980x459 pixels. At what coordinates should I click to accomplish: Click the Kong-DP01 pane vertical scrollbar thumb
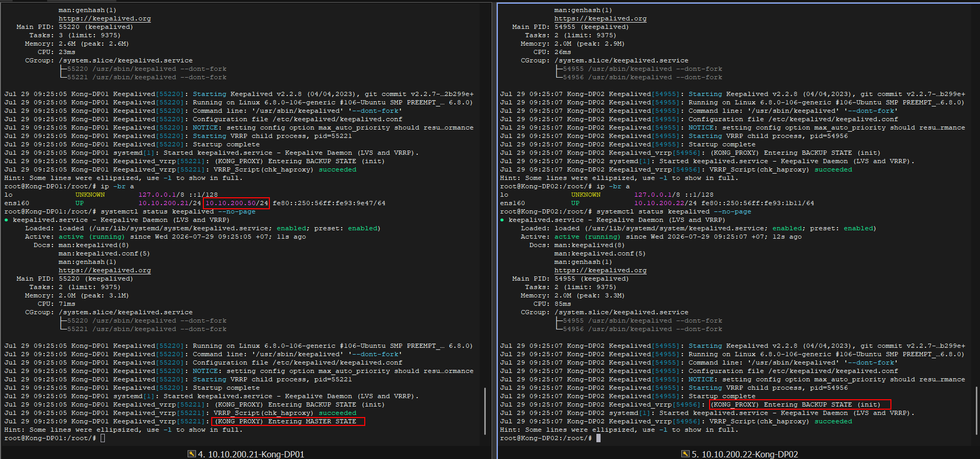pos(485,411)
